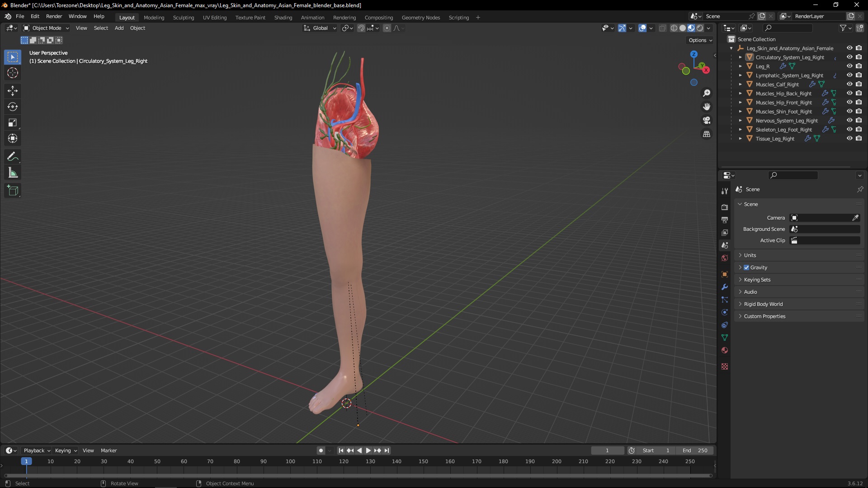The height and width of the screenshot is (488, 868).
Task: Switch to the Geometry Nodes workspace tab
Action: point(420,18)
